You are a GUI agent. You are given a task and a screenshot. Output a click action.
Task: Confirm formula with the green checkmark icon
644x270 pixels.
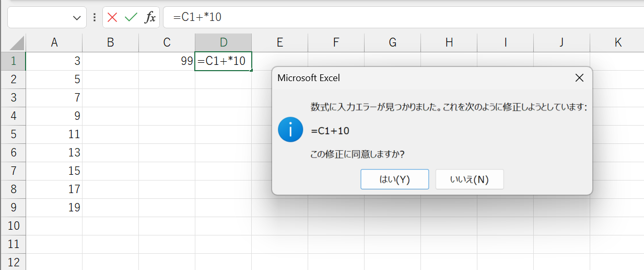(x=131, y=18)
